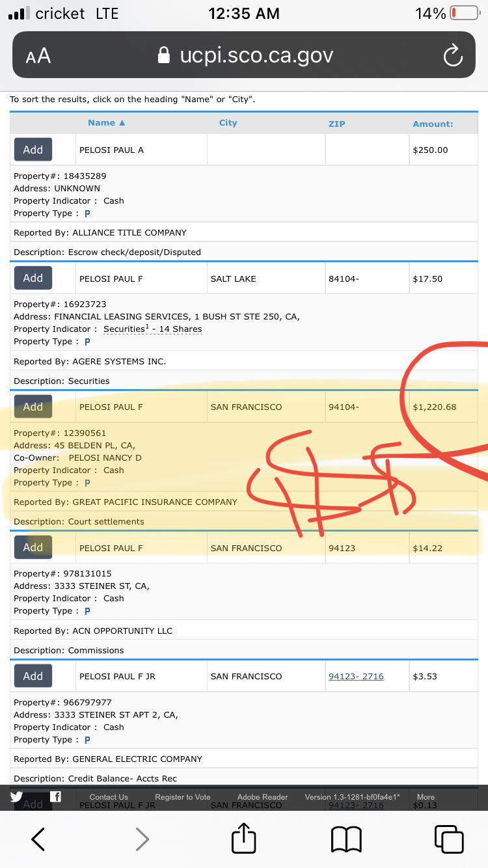Go back with Safari back arrow
Screen dimensions: 488x868
click(x=38, y=839)
